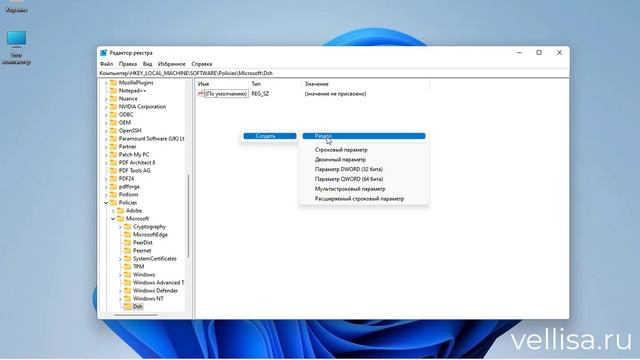Open the Справка menu
This screenshot has height=360, width=640.
coord(202,64)
